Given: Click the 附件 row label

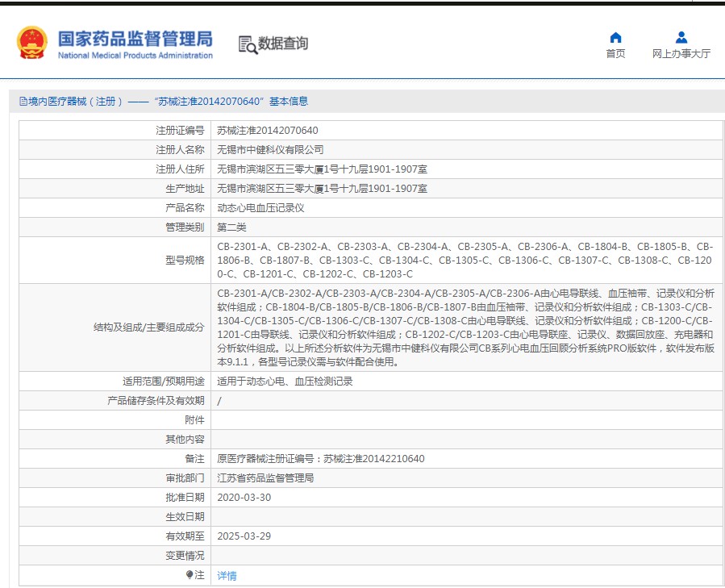Looking at the screenshot, I should [x=194, y=420].
